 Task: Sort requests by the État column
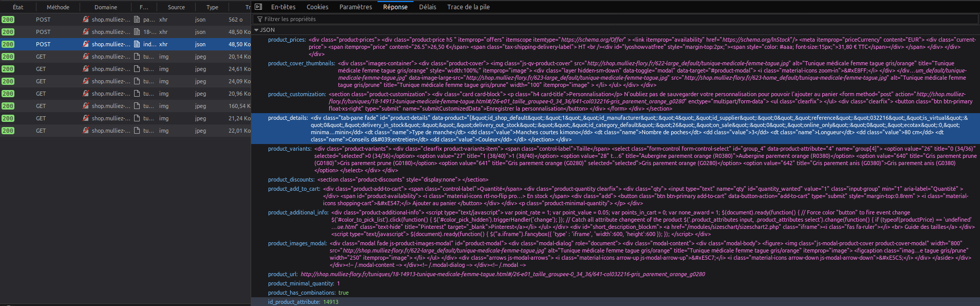pyautogui.click(x=18, y=7)
